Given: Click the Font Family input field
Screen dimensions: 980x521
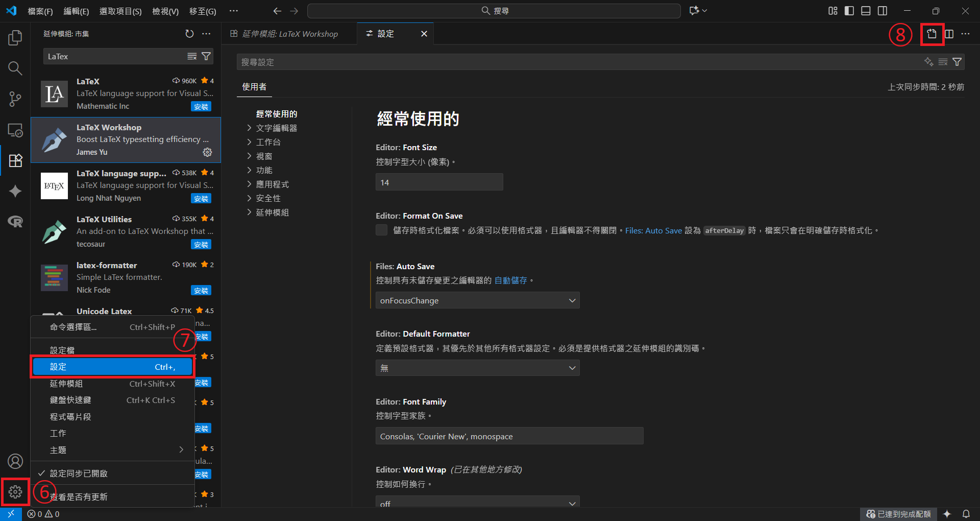Looking at the screenshot, I should coord(509,436).
